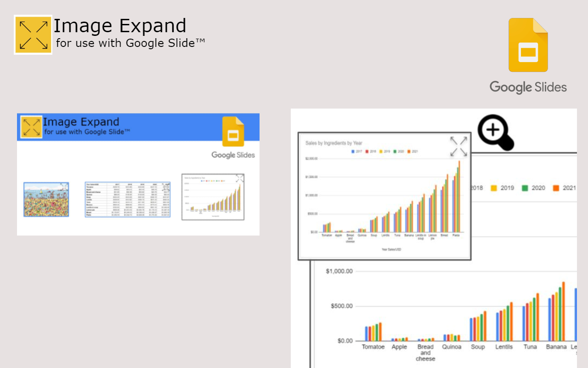Click the large 'Google Slides' wordmark
This screenshot has width=588, height=368.
pos(528,87)
